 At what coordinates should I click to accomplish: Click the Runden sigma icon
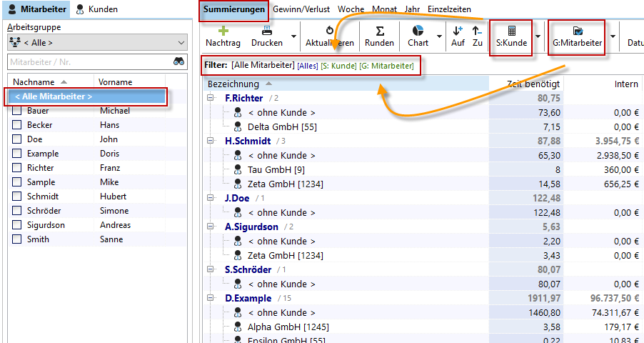[379, 31]
